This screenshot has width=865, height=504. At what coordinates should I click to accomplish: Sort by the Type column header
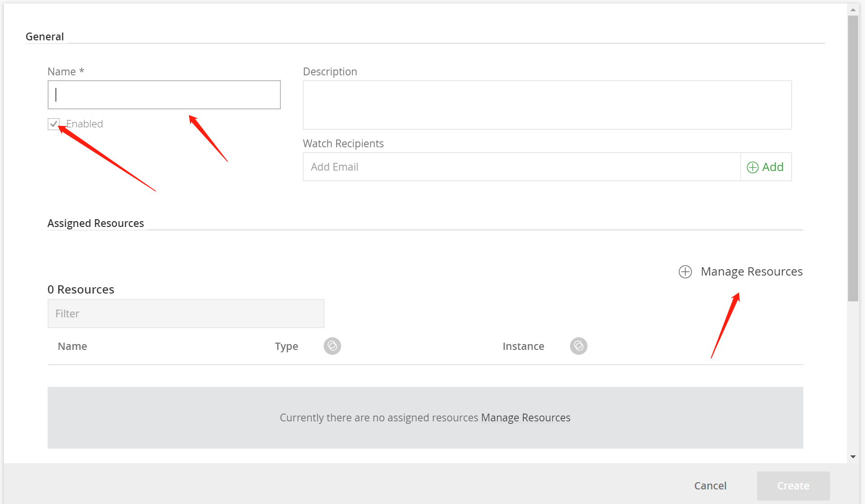click(286, 346)
